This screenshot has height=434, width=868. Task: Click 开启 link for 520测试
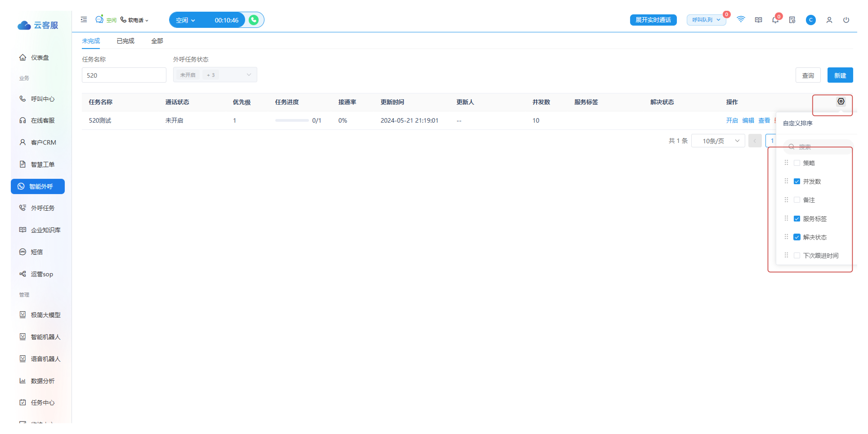point(732,121)
